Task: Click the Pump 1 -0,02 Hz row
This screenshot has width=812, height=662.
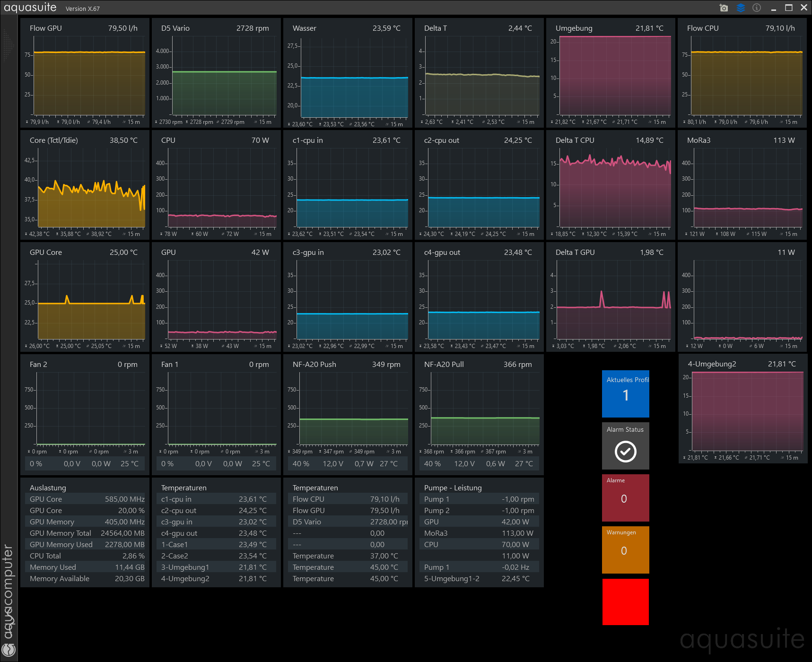Action: [x=479, y=567]
